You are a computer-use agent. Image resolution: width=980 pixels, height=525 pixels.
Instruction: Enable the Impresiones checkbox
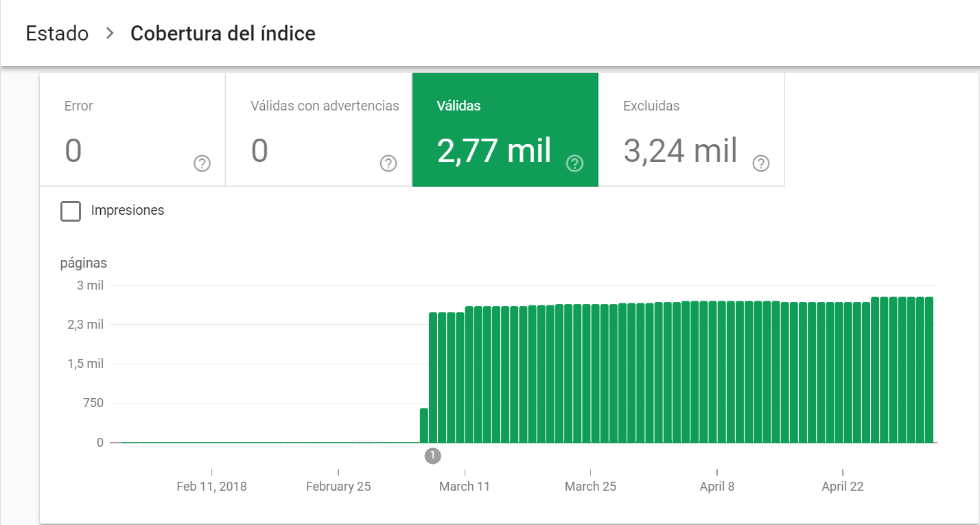pyautogui.click(x=71, y=211)
